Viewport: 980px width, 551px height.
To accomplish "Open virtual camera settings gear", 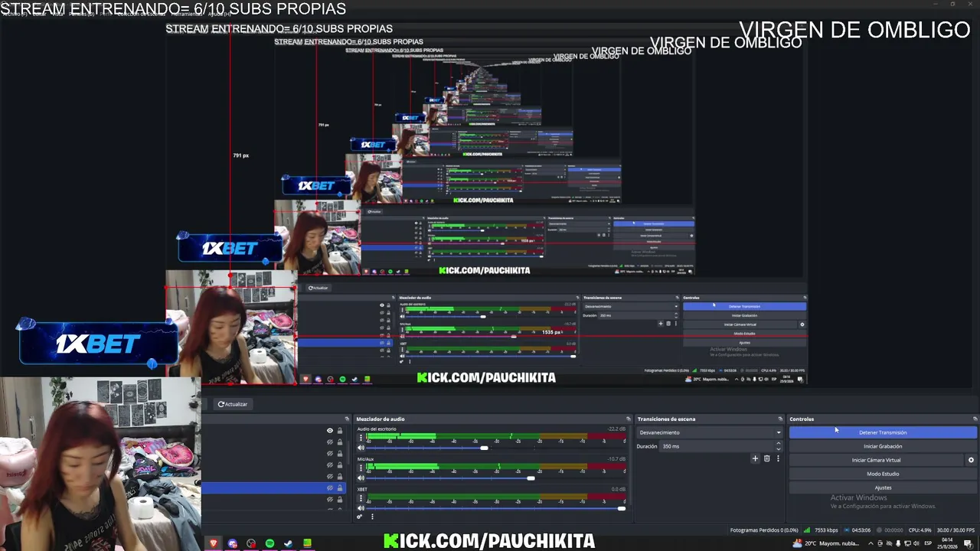I will click(971, 460).
